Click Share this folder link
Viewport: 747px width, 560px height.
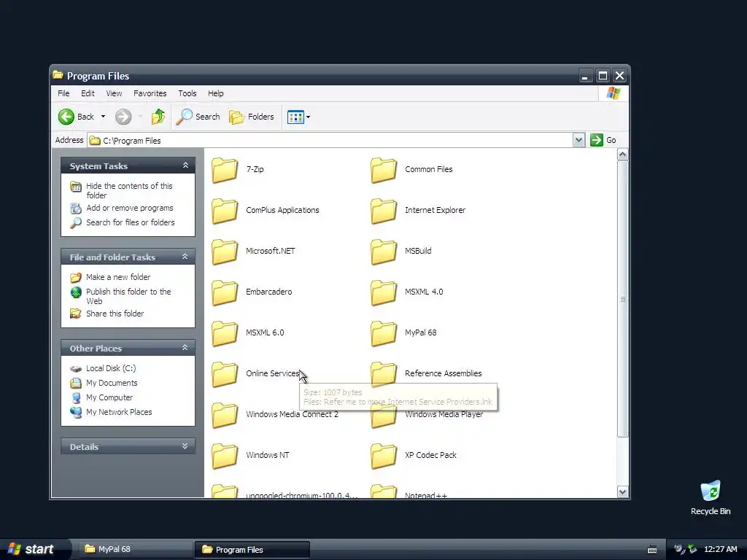(x=115, y=314)
